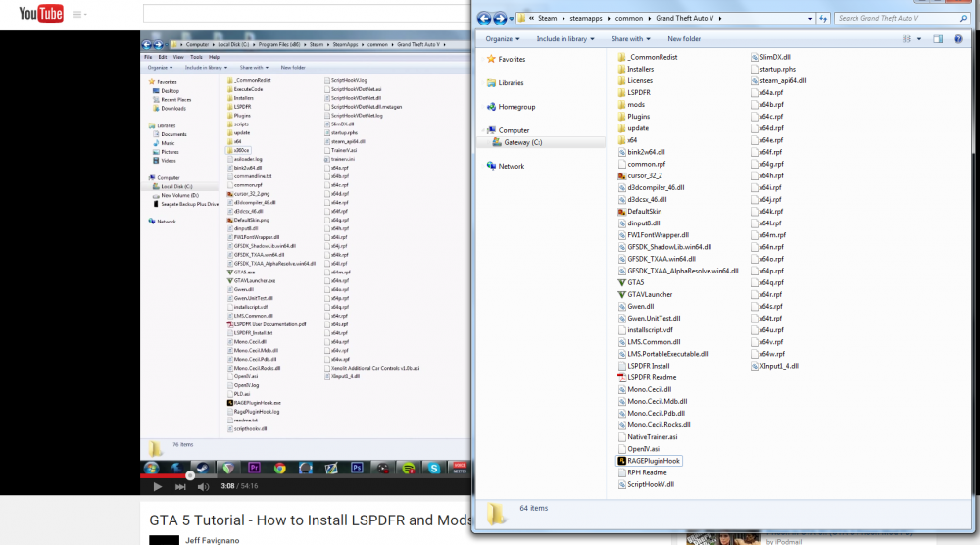Toggle the preview pane icon in Explorer
This screenshot has height=545, width=980.
click(938, 39)
